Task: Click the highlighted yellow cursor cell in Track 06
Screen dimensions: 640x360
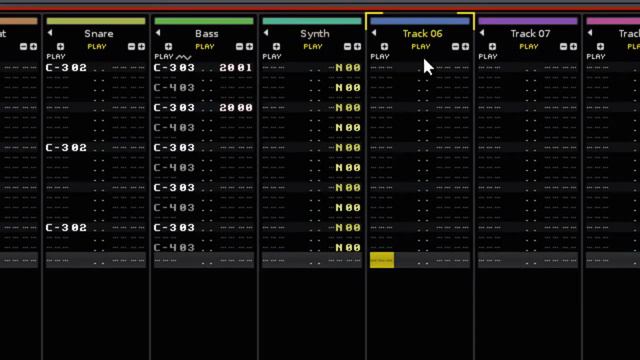Action: [x=382, y=260]
